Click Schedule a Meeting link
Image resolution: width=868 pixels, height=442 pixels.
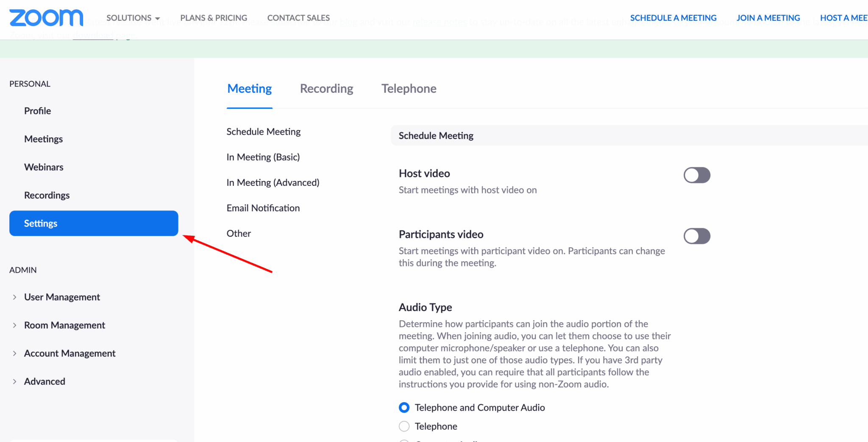673,18
